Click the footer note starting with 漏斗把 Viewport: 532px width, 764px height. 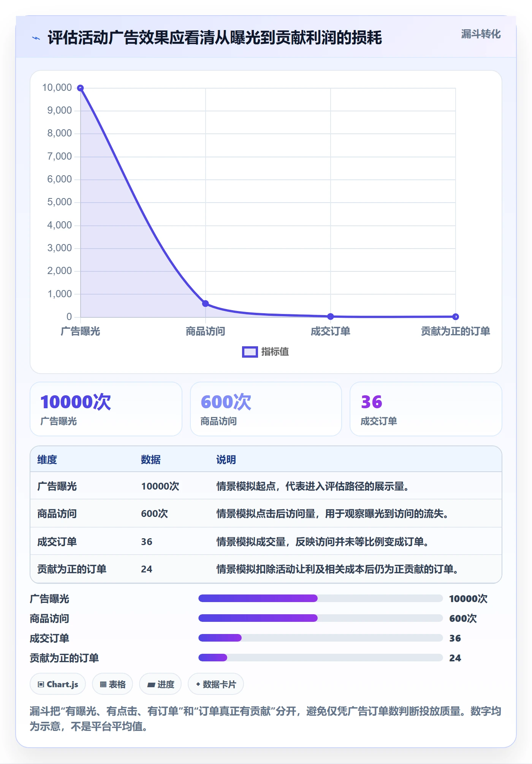pyautogui.click(x=266, y=719)
